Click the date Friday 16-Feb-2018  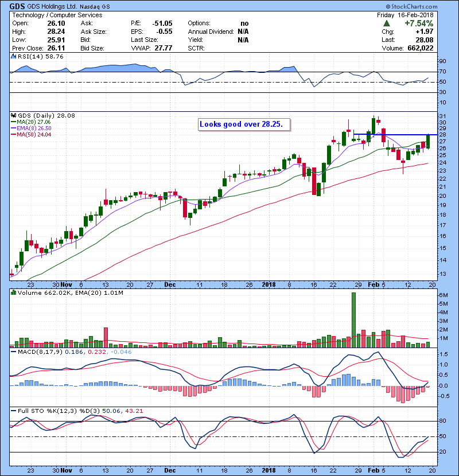click(405, 15)
